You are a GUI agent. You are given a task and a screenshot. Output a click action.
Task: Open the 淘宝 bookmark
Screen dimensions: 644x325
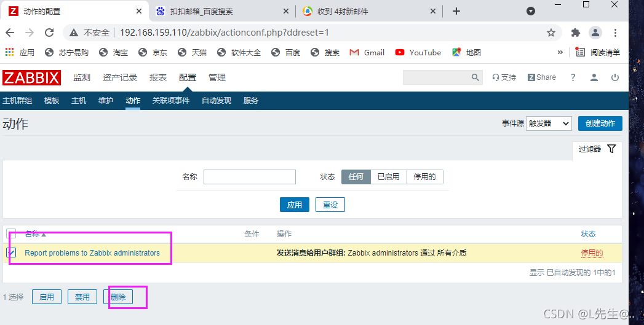pyautogui.click(x=114, y=52)
